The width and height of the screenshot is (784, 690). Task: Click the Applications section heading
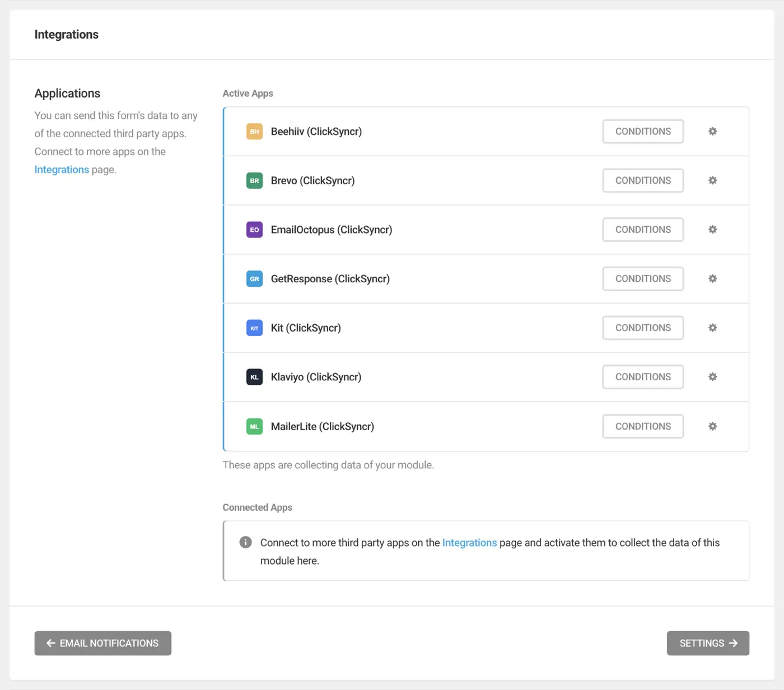click(67, 94)
